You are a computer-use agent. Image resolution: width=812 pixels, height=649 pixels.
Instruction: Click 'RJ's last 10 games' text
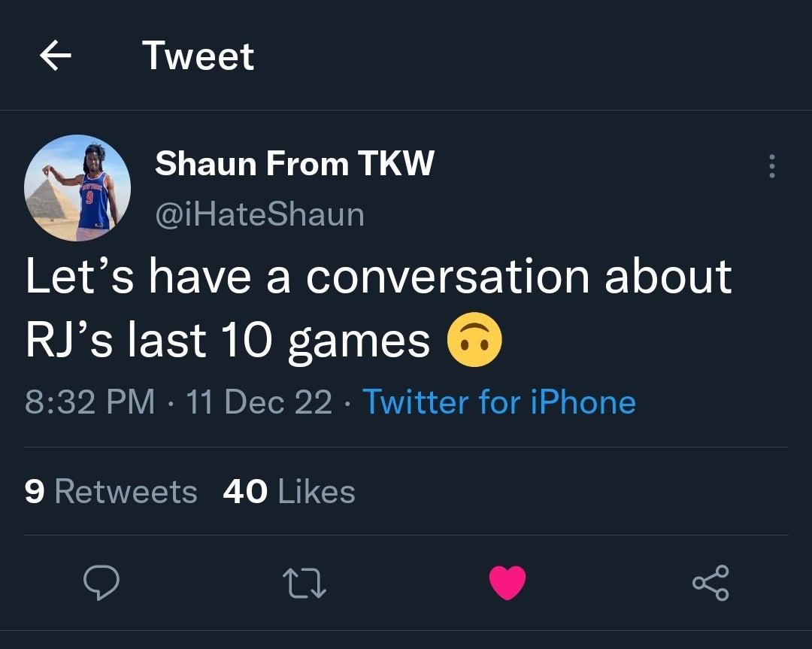(227, 340)
